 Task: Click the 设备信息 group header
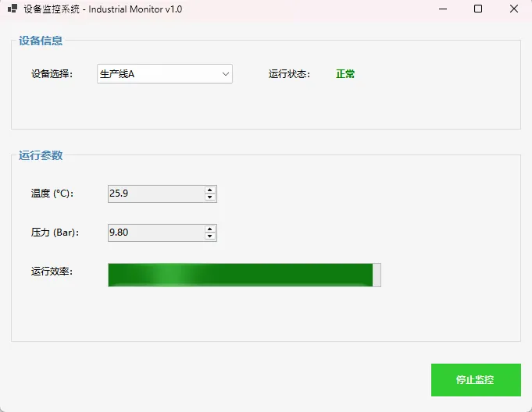(41, 41)
